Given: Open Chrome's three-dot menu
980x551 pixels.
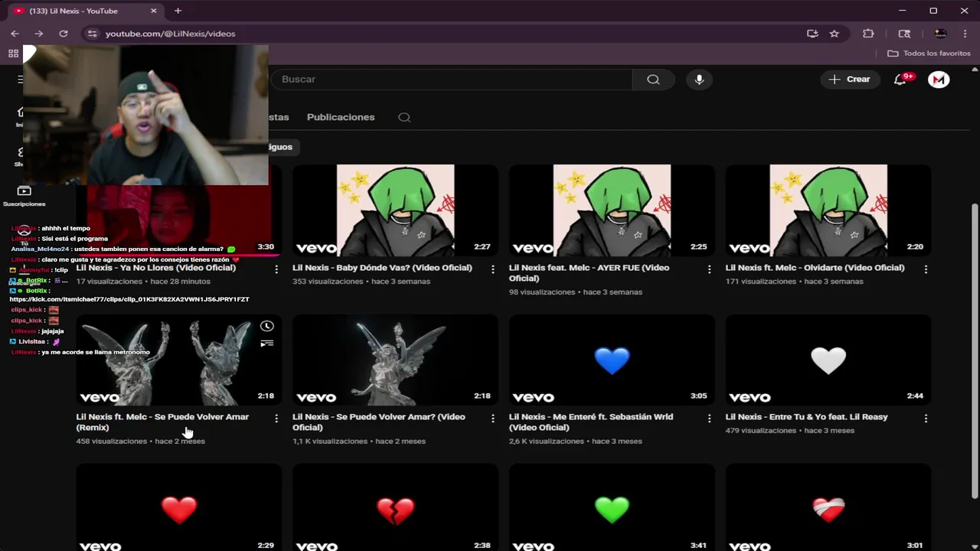Looking at the screenshot, I should pos(965,34).
